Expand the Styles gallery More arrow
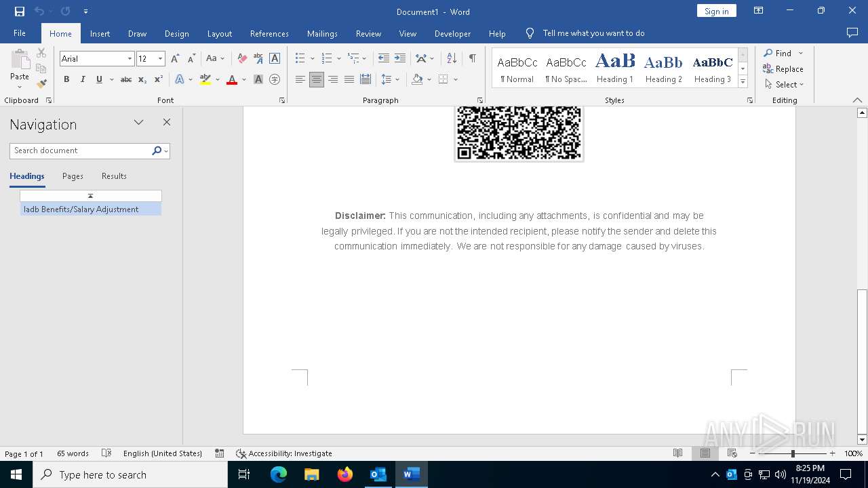Viewport: 868px width, 488px height. [x=743, y=83]
